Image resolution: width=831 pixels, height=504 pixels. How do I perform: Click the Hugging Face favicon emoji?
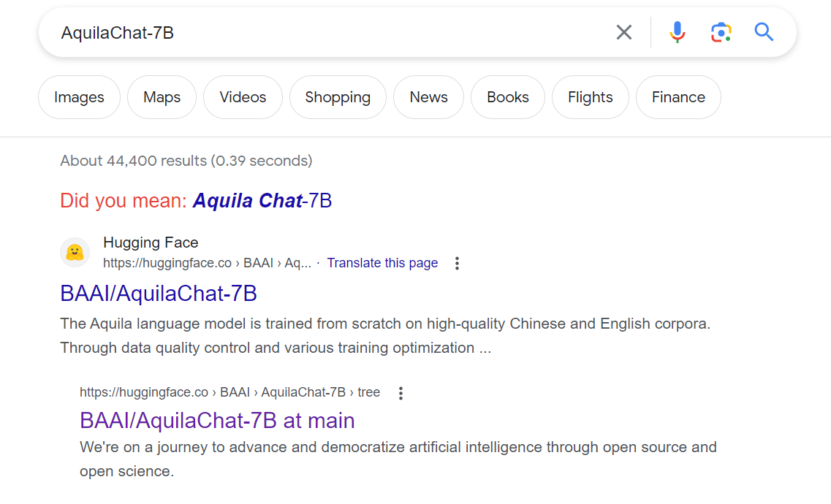tap(75, 252)
